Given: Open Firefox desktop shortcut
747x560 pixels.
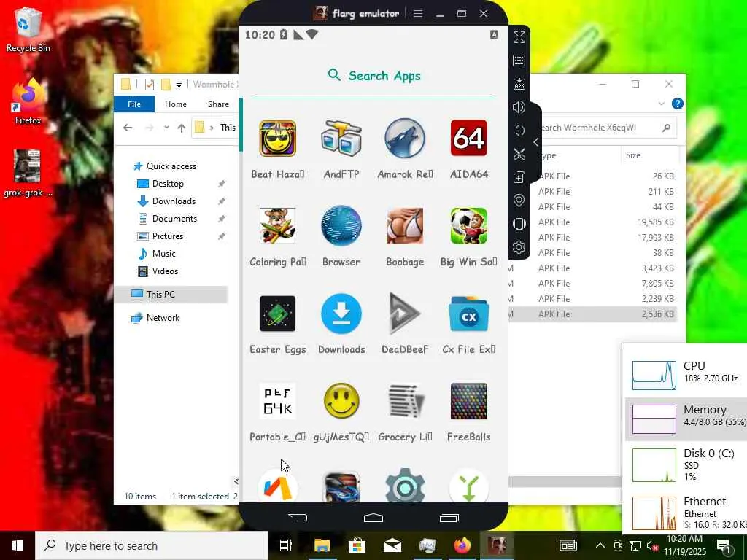Looking at the screenshot, I should coord(28,101).
